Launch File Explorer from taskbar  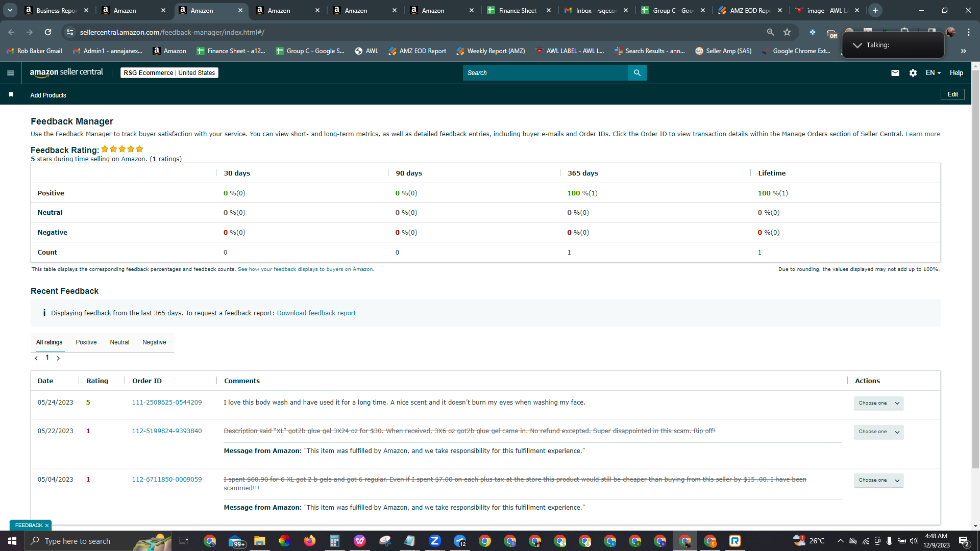pyautogui.click(x=260, y=541)
